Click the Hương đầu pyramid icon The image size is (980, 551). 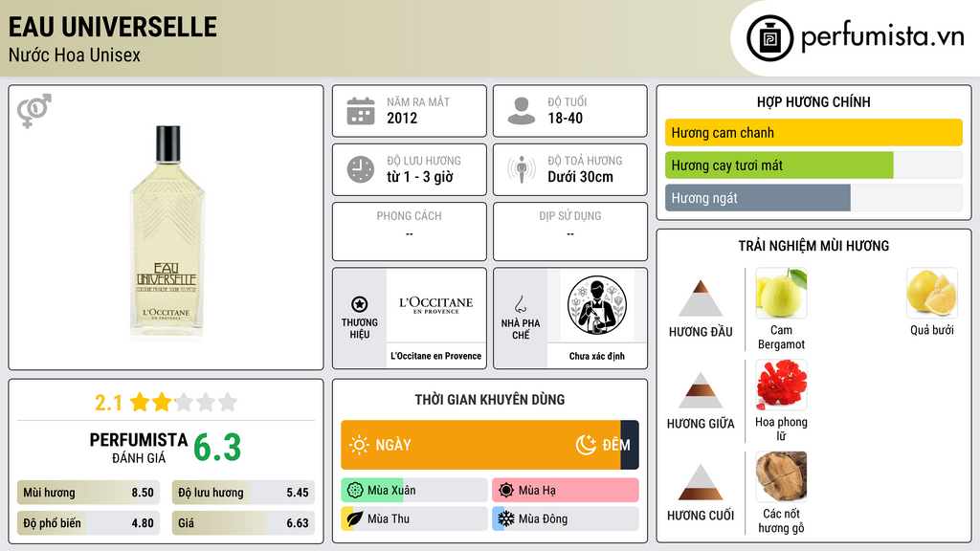coord(701,298)
